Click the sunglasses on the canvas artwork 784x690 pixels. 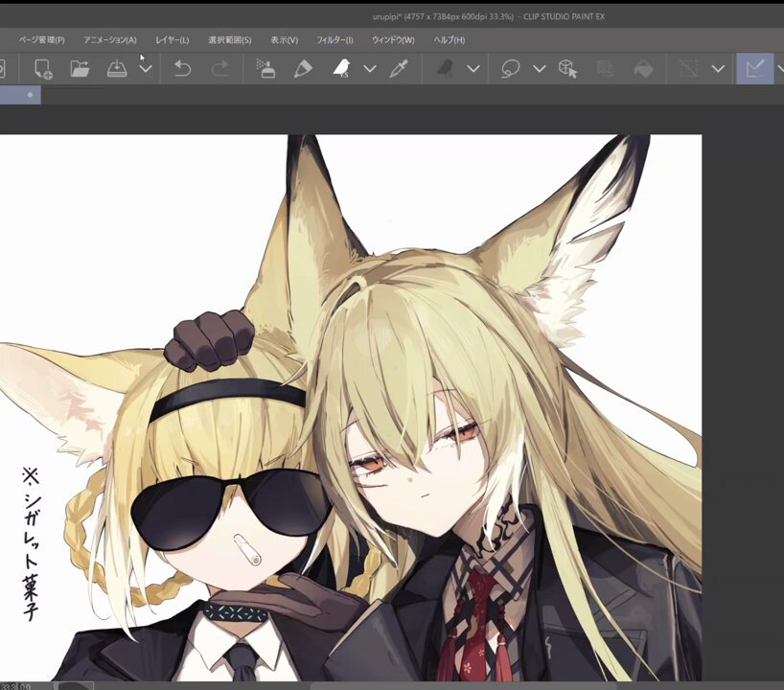[x=232, y=508]
